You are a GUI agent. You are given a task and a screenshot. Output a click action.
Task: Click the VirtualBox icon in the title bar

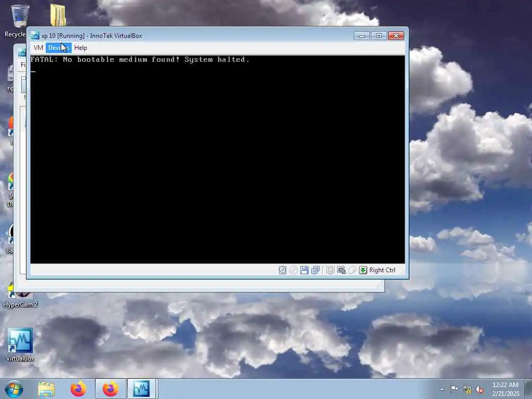click(x=35, y=36)
